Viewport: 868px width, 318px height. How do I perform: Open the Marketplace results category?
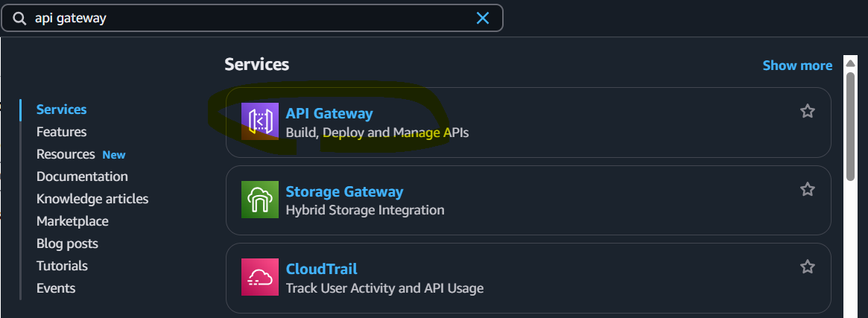click(72, 221)
